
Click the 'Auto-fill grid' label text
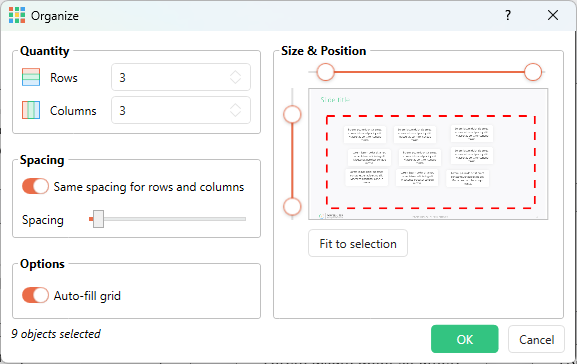(87, 296)
